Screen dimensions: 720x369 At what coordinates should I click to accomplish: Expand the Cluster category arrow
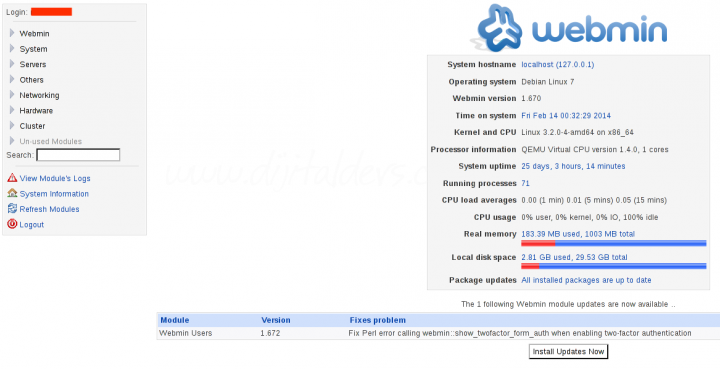click(12, 125)
